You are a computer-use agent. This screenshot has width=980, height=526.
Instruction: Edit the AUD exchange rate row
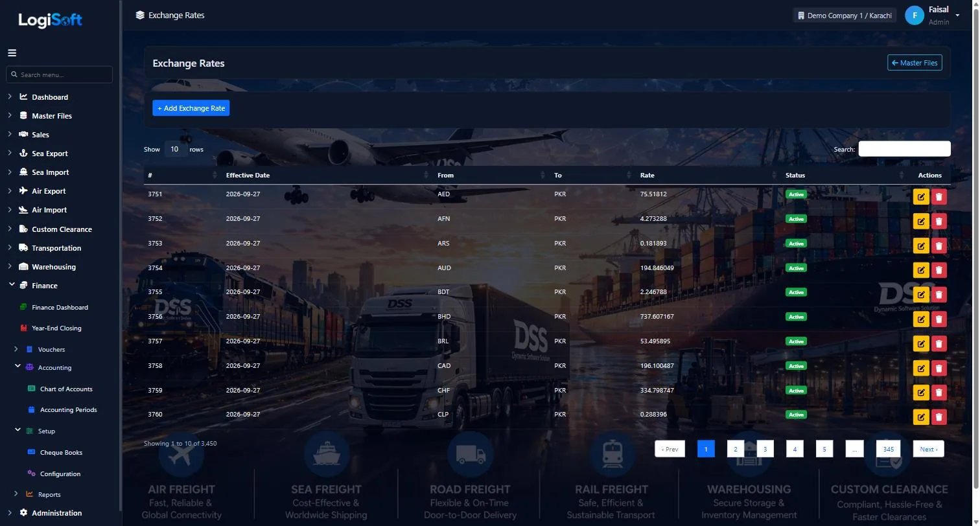pyautogui.click(x=921, y=270)
